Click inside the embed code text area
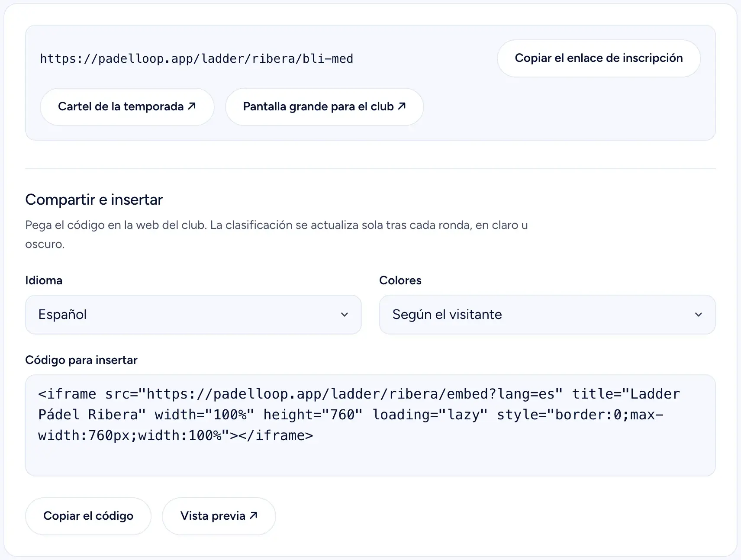 coord(370,425)
